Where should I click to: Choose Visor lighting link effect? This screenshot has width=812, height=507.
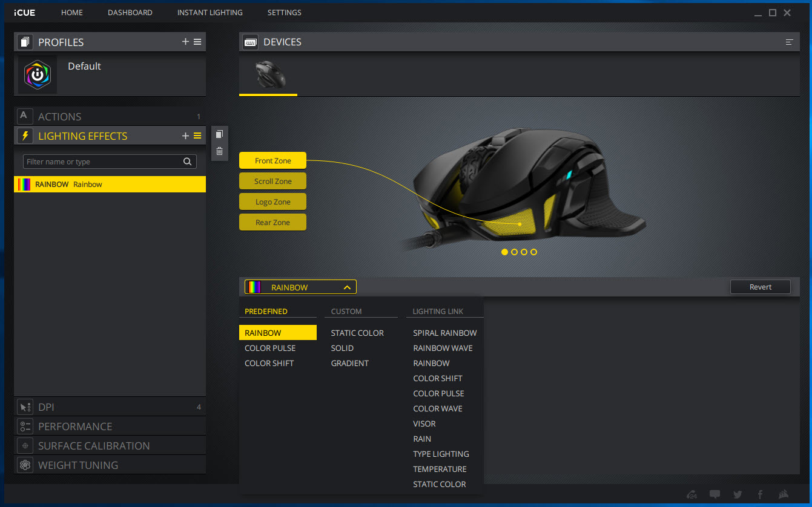click(x=424, y=424)
